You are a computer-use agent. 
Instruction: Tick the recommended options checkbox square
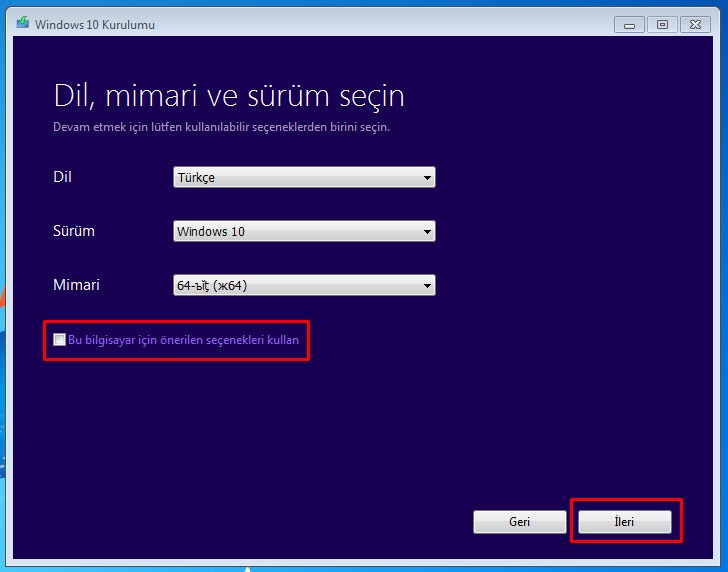pos(60,340)
